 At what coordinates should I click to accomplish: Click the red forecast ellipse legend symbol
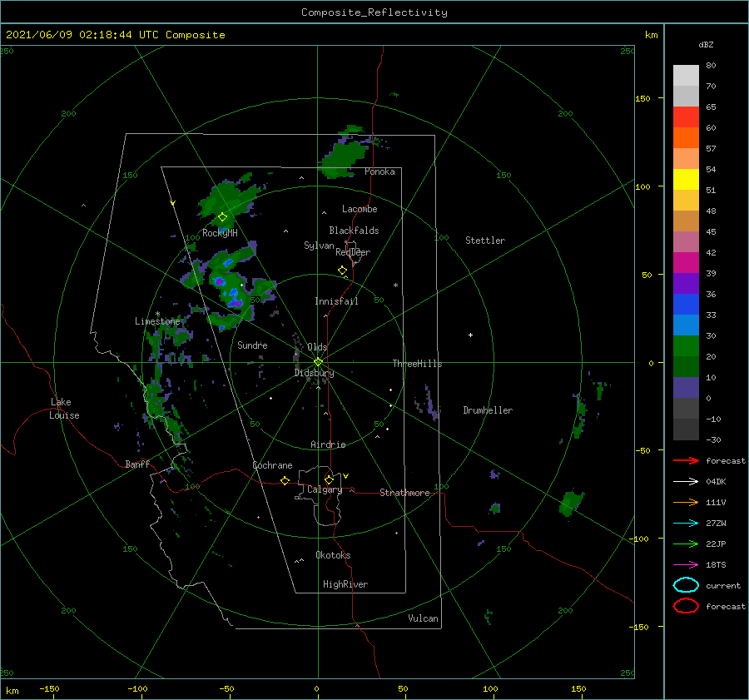coord(686,606)
